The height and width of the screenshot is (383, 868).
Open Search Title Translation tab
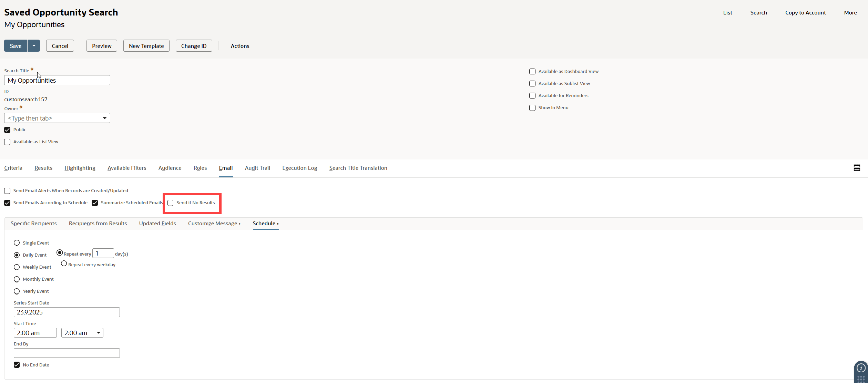click(x=358, y=168)
